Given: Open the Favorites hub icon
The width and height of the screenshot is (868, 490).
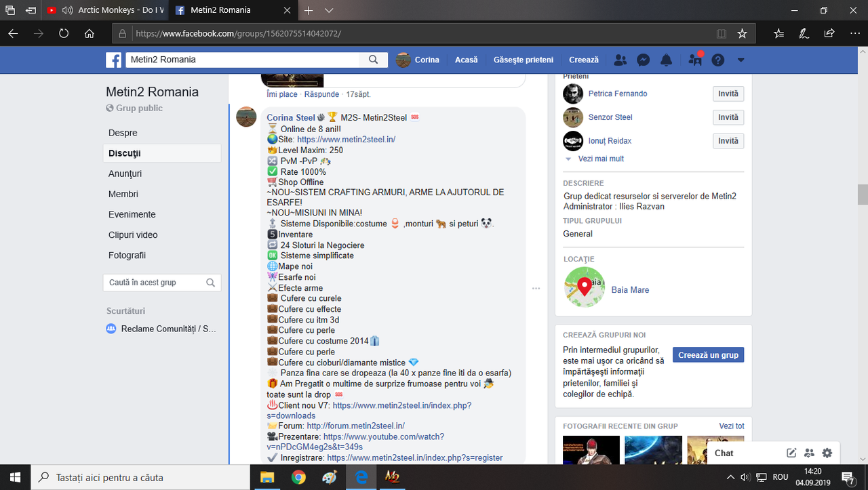Looking at the screenshot, I should click(779, 33).
